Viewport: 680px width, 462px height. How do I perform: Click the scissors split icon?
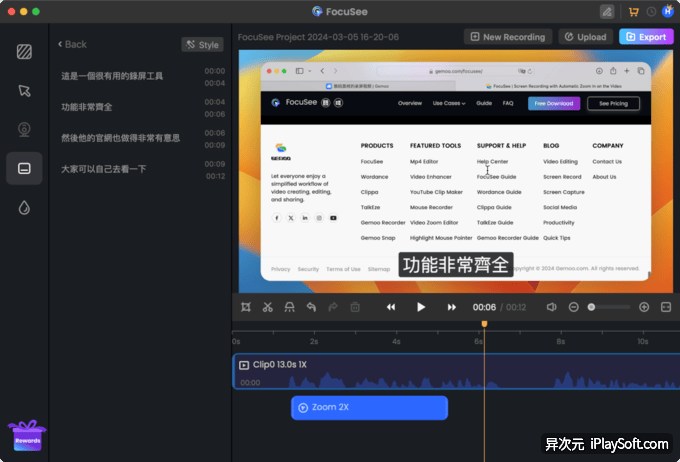tap(268, 307)
